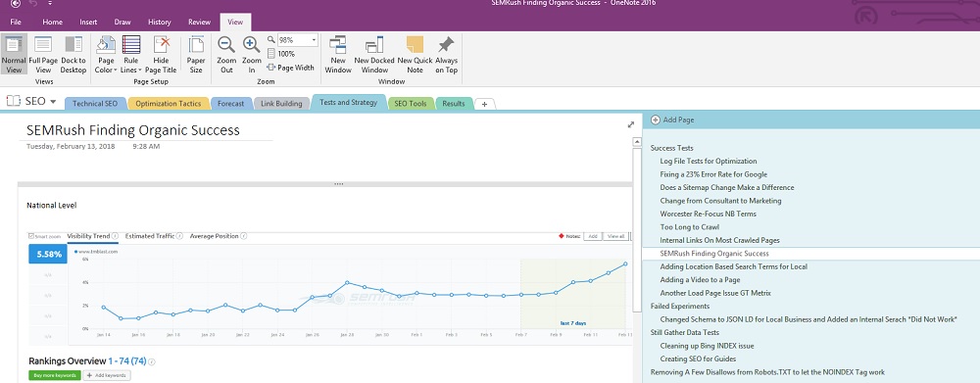Open Internal Links On Most Crawled Pages
The image size is (980, 383).
coord(719,240)
